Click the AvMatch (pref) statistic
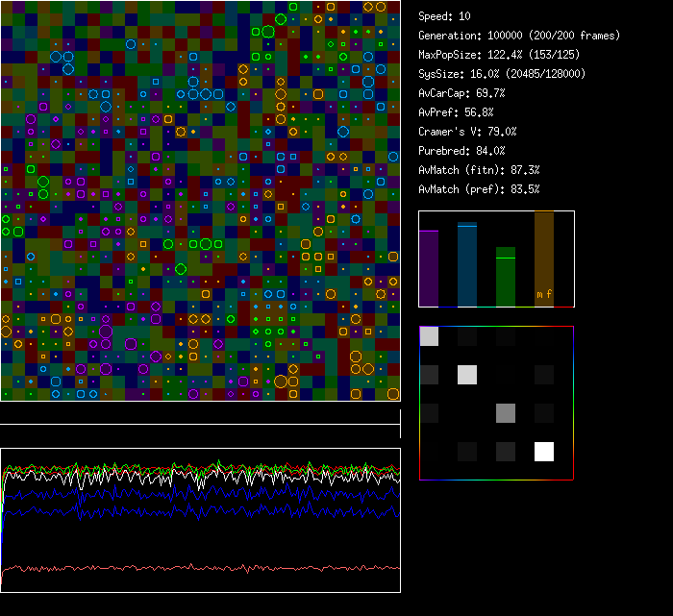 [x=479, y=189]
